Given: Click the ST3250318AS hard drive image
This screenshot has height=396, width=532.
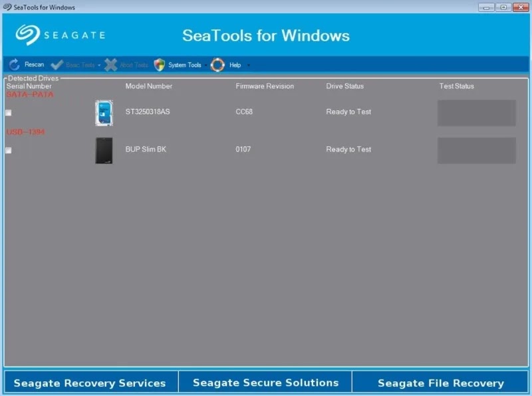Looking at the screenshot, I should (x=104, y=113).
